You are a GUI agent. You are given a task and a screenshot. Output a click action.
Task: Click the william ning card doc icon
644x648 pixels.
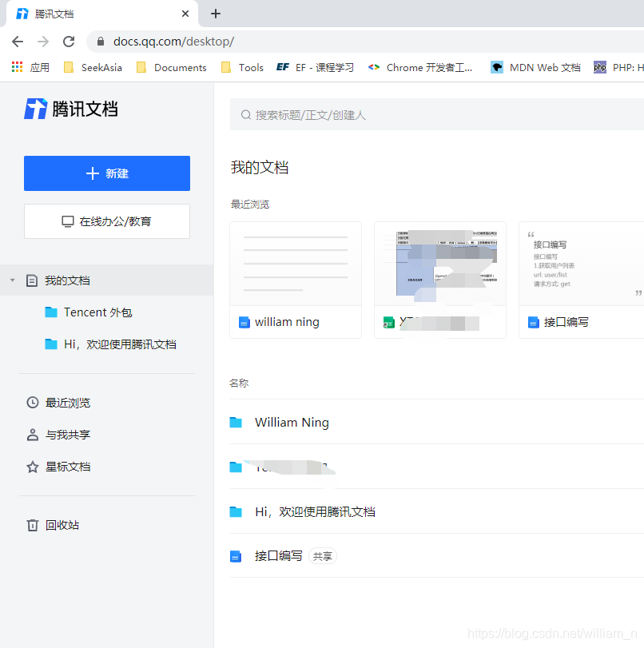(244, 322)
